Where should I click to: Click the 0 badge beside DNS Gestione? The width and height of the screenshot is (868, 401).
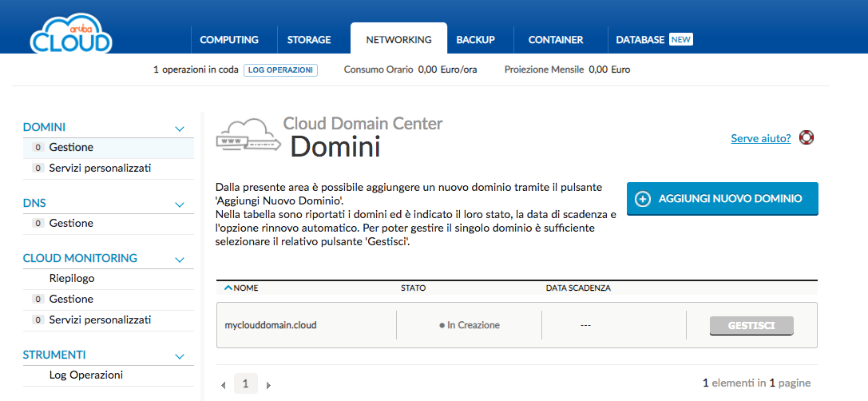pyautogui.click(x=38, y=223)
